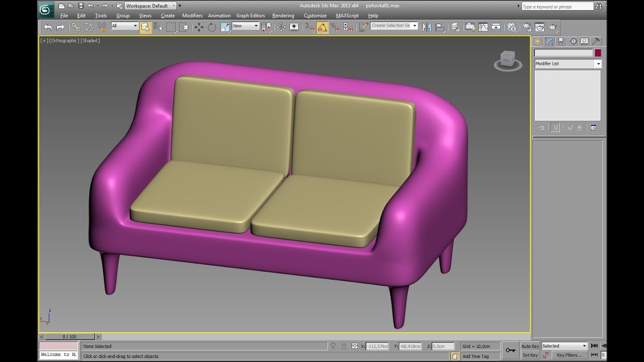The width and height of the screenshot is (644, 362).
Task: Open a file using the folder icon
Action: pyautogui.click(x=71, y=6)
